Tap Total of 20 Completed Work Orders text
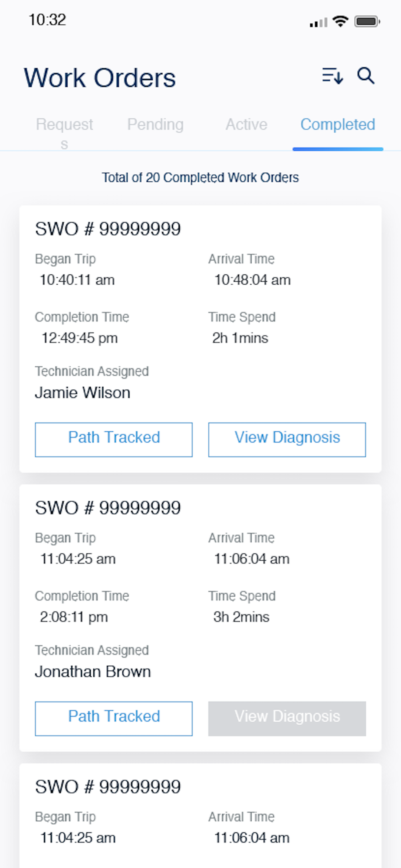The height and width of the screenshot is (868, 401). [x=200, y=178]
